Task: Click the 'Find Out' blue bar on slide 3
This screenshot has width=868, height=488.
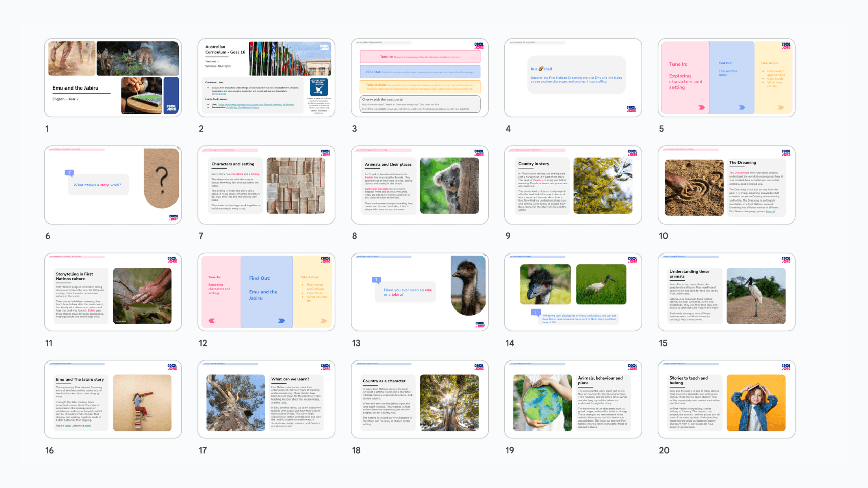Action: click(420, 72)
